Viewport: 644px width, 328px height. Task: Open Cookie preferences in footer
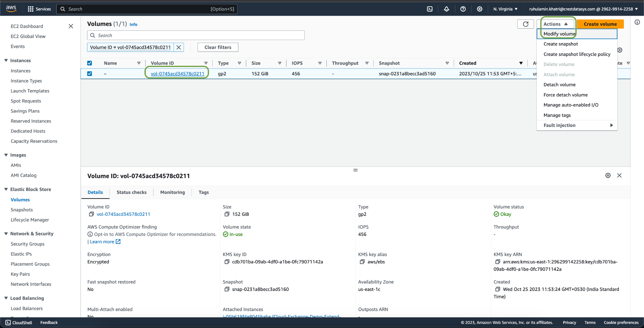621,322
